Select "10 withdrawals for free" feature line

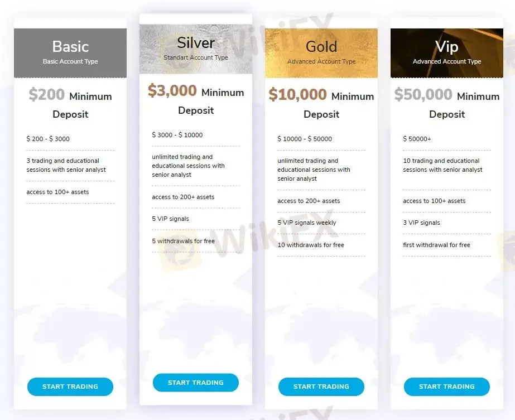click(x=311, y=245)
